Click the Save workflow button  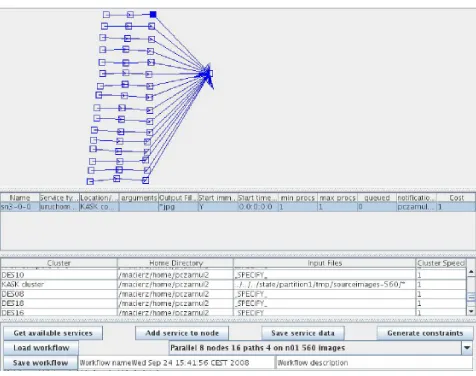[40, 363]
